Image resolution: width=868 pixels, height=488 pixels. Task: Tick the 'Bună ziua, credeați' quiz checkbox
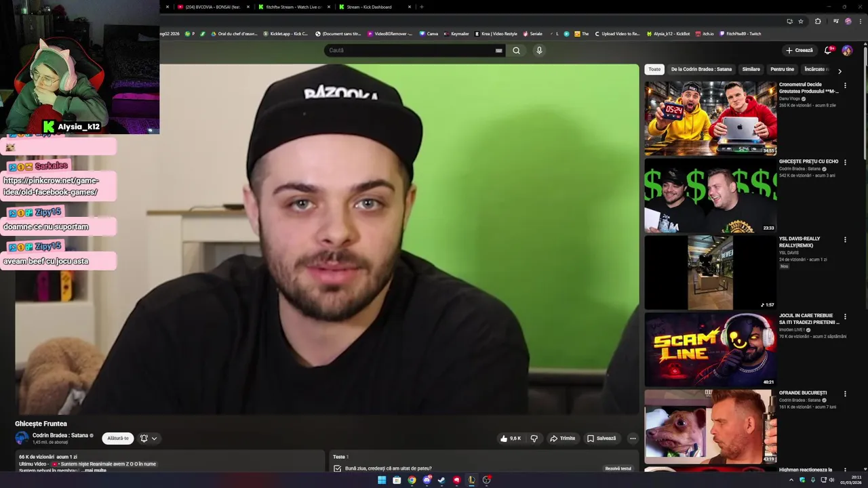tap(338, 468)
